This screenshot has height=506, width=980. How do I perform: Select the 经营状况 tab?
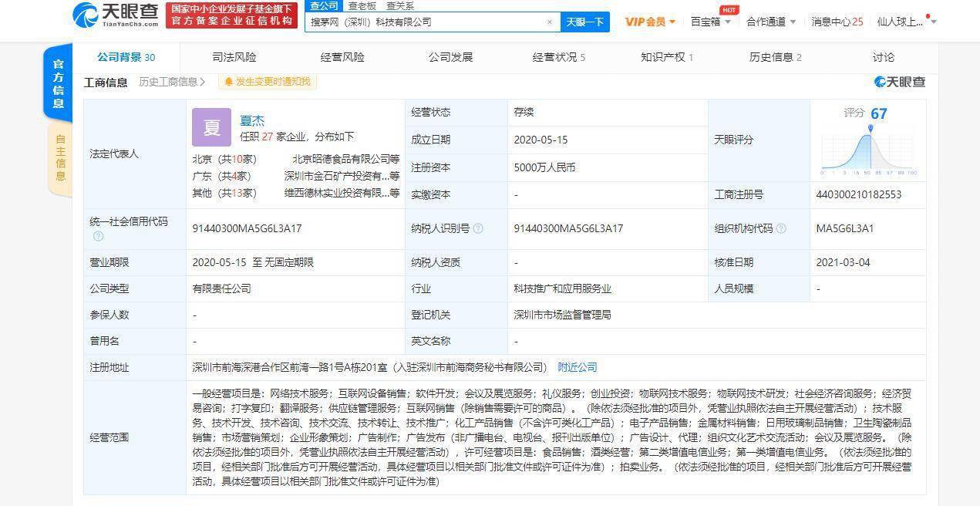559,57
